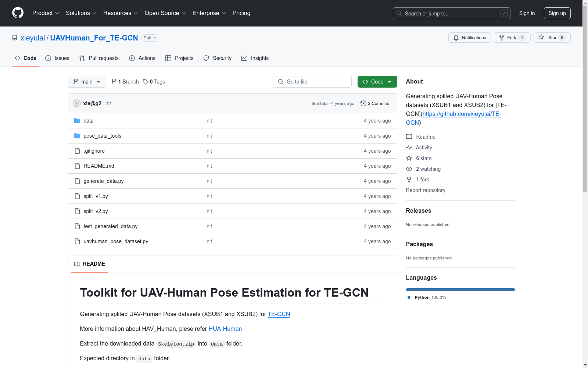
Task: Click the pose_data_tools folder icon
Action: 77,136
